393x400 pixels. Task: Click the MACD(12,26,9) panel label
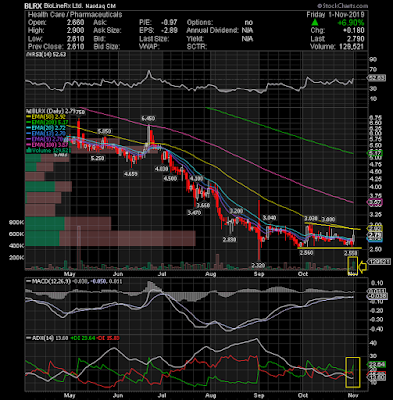49,281
